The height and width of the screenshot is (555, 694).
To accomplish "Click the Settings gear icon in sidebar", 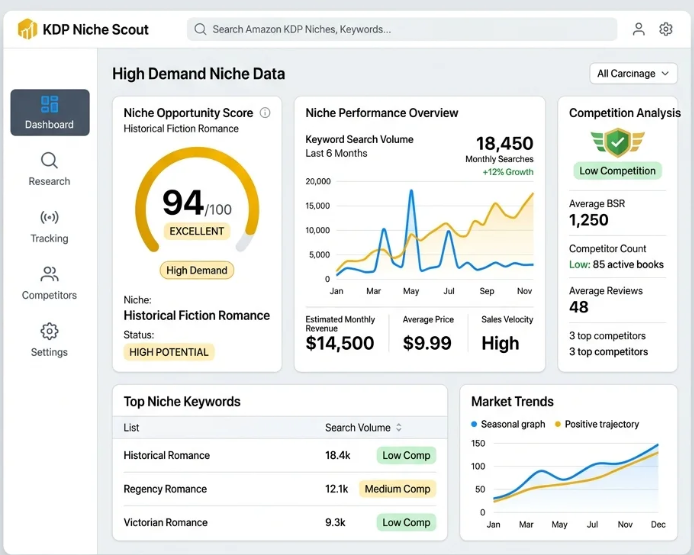I will click(50, 331).
